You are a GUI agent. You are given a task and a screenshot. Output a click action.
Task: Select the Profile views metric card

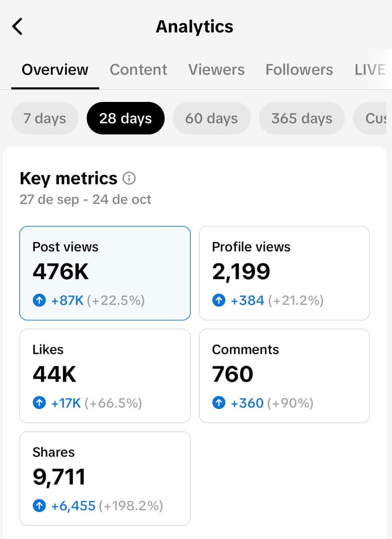pos(284,273)
